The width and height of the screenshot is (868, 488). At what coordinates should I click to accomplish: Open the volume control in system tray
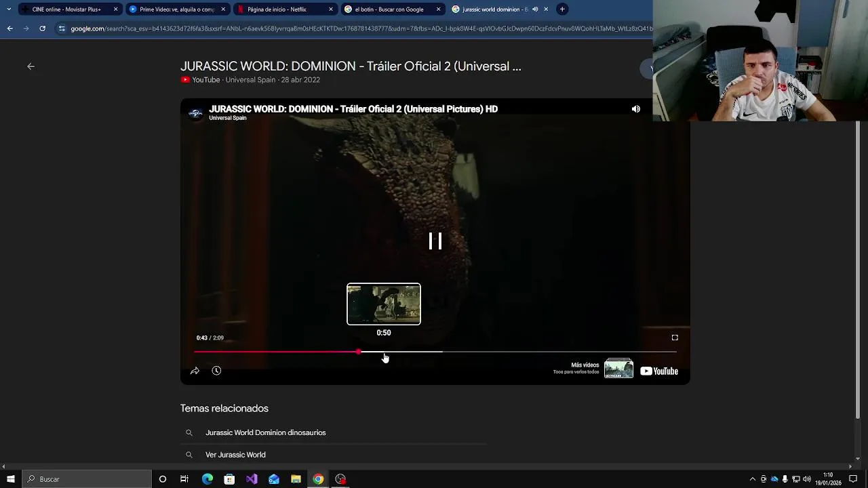pos(807,479)
